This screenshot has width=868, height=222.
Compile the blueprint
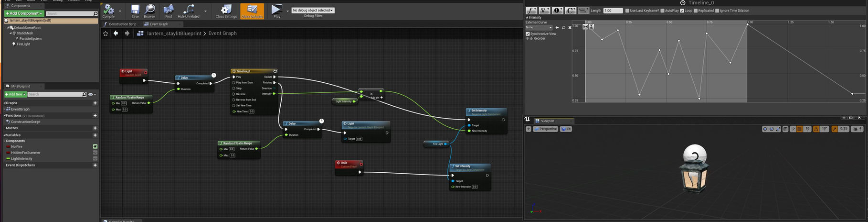coord(109,11)
